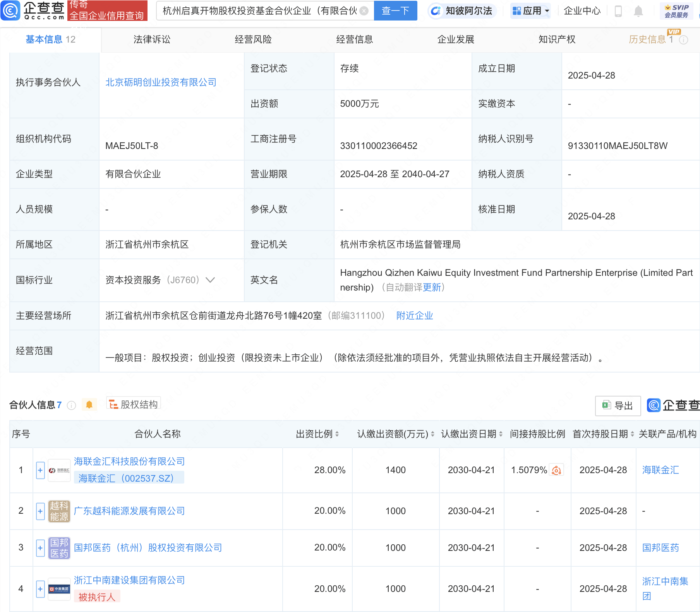Sort by 出资比例 column
This screenshot has width=700, height=612.
pyautogui.click(x=337, y=434)
